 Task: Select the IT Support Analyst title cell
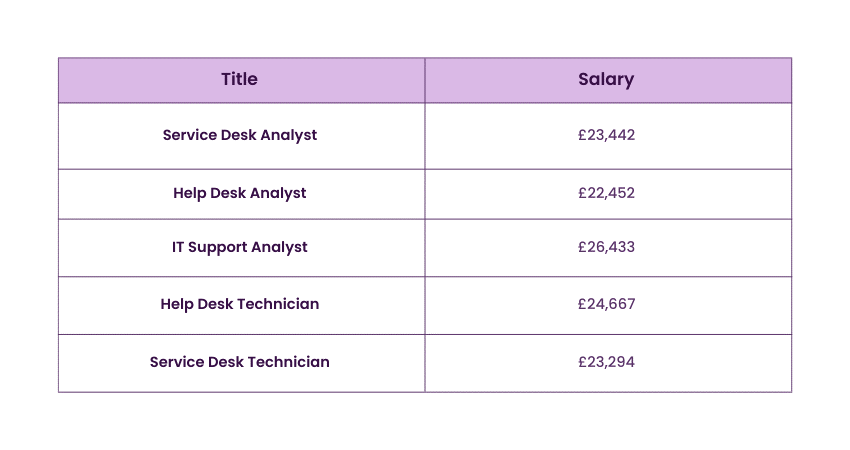click(240, 247)
